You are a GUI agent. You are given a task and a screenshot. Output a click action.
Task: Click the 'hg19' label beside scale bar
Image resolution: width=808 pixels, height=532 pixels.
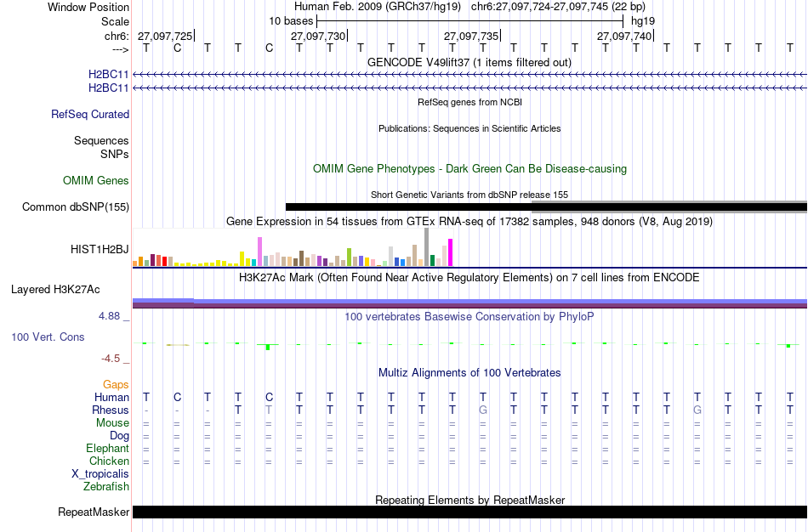pos(643,21)
